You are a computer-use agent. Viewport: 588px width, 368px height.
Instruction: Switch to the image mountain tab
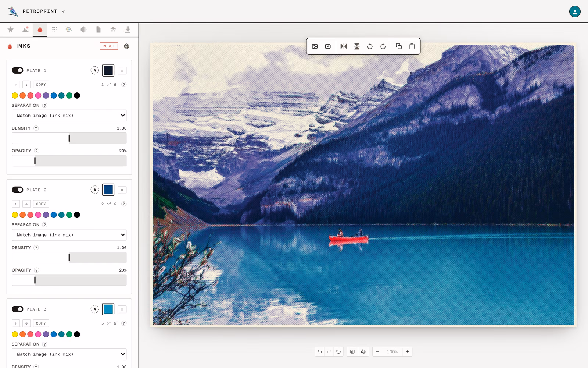[25, 29]
